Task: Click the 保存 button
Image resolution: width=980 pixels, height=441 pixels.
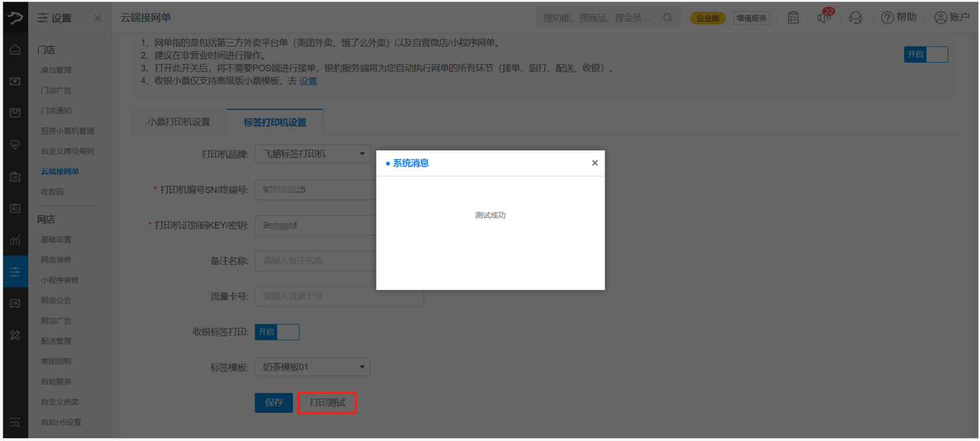Action: tap(274, 403)
